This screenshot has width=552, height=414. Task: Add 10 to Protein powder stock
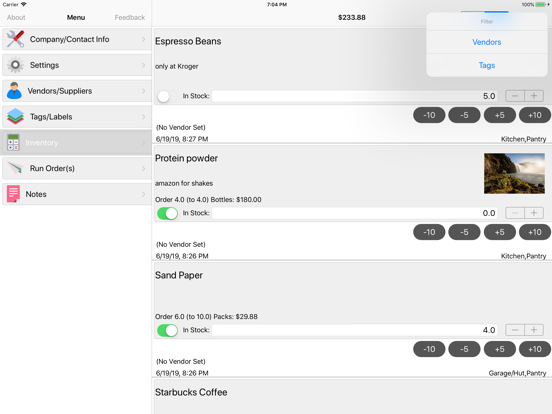[x=535, y=232]
